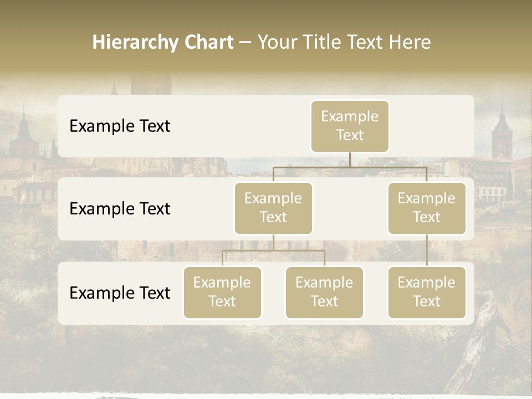Select the bottom-row rightmost Example Text box
Viewport: 532px width, 399px height.
(x=426, y=292)
